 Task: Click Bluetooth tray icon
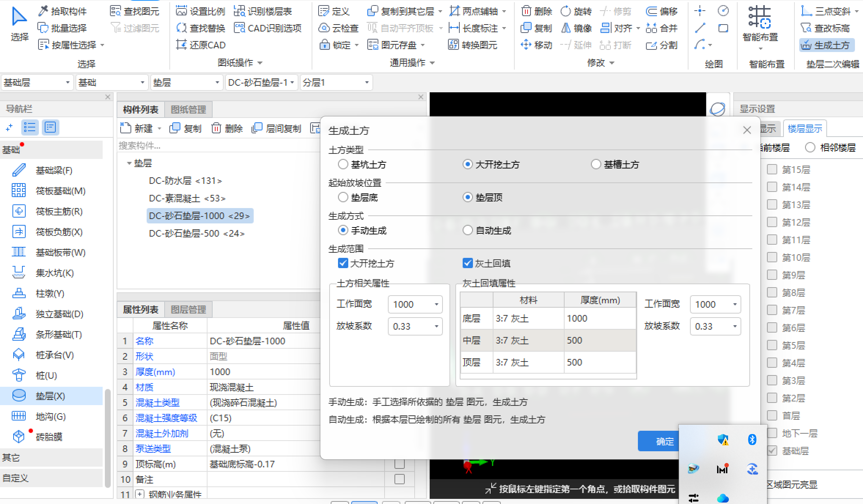coord(752,439)
